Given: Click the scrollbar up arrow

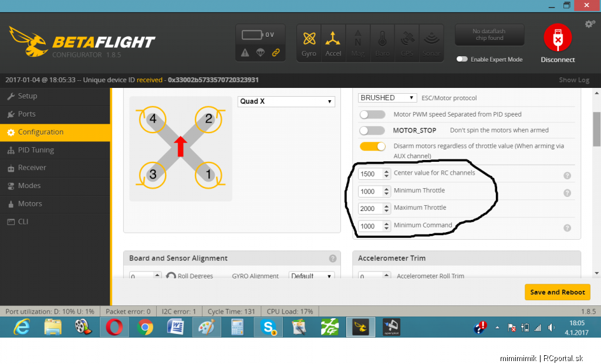Looking at the screenshot, I should [597, 93].
